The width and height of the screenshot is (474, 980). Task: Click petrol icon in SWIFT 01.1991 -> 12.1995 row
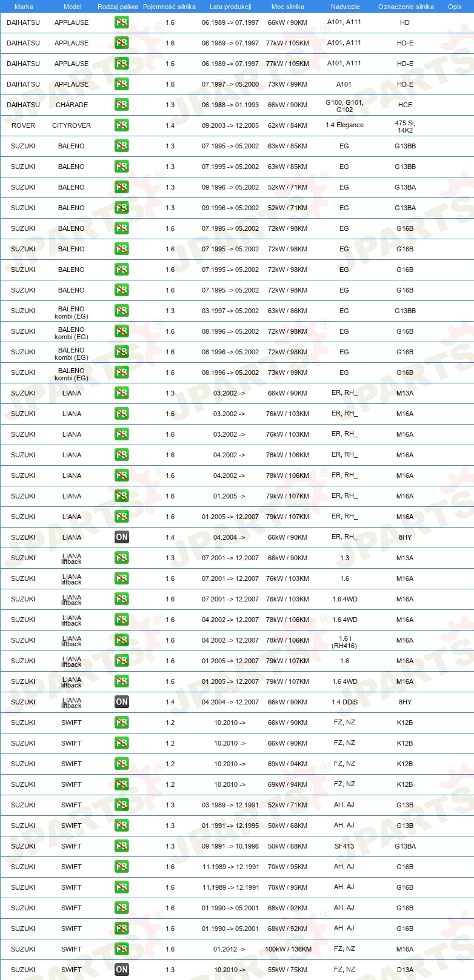pyautogui.click(x=122, y=826)
